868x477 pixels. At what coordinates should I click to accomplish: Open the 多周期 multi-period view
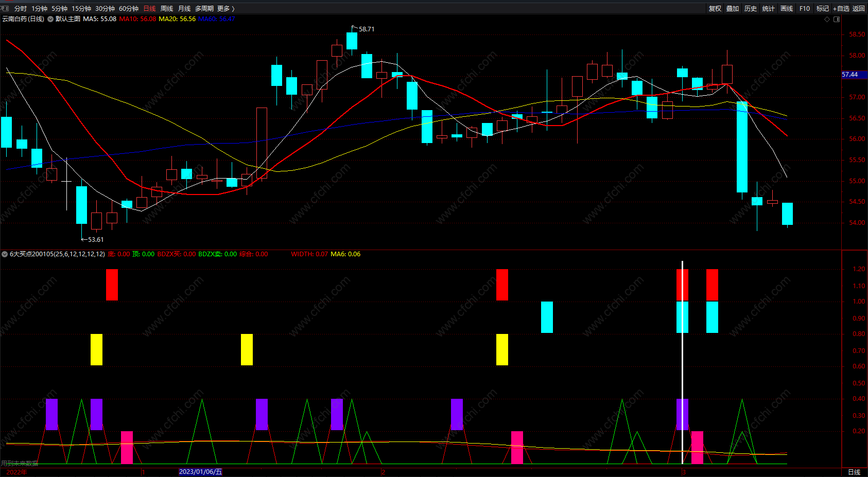(x=204, y=9)
